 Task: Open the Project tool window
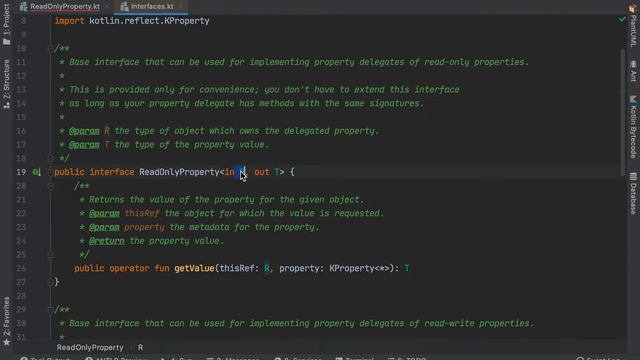(6, 24)
